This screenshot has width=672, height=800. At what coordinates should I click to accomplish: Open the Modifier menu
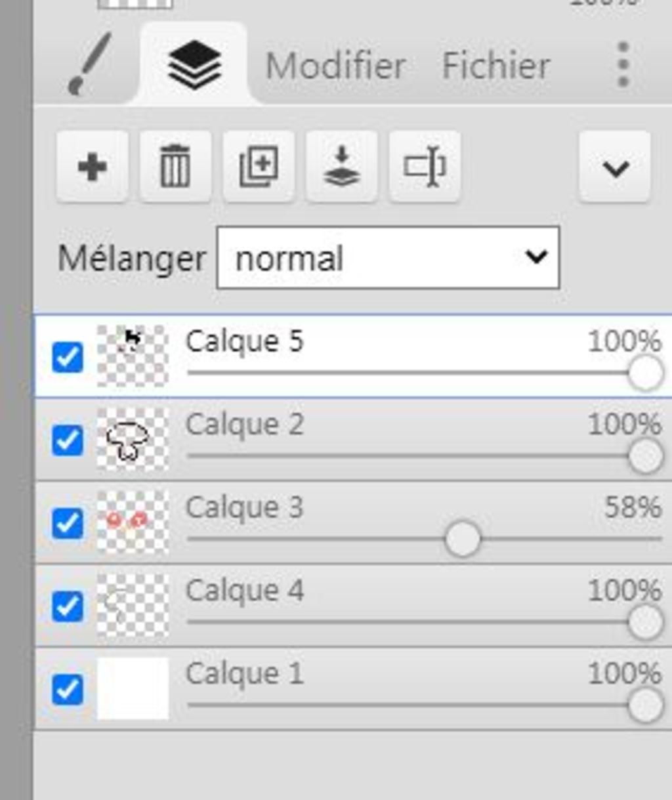coord(335,66)
